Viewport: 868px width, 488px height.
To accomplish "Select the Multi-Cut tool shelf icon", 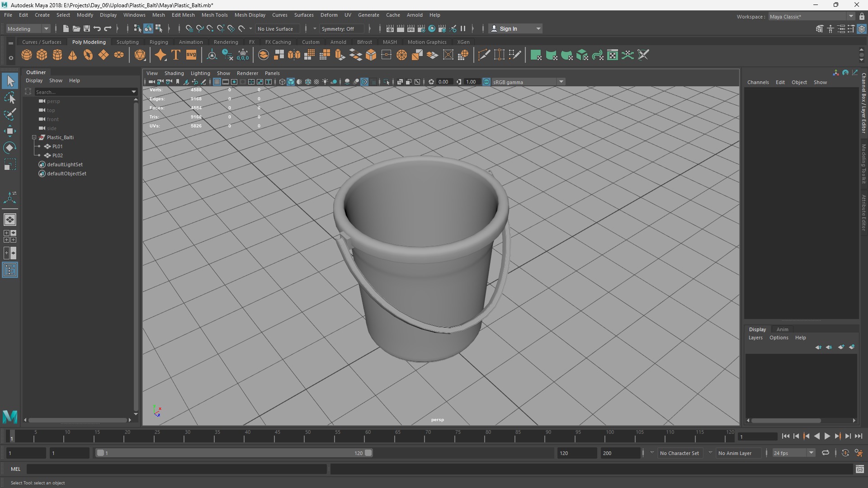I will click(484, 55).
